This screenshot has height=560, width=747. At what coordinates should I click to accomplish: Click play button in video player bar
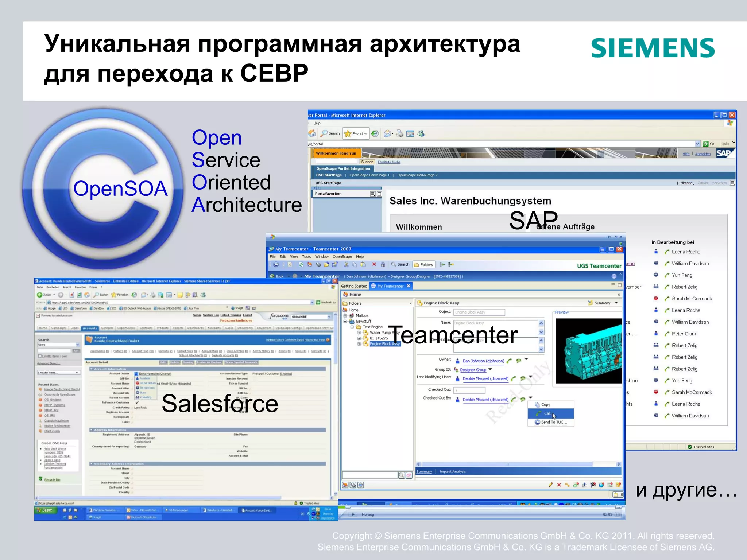pos(353,514)
